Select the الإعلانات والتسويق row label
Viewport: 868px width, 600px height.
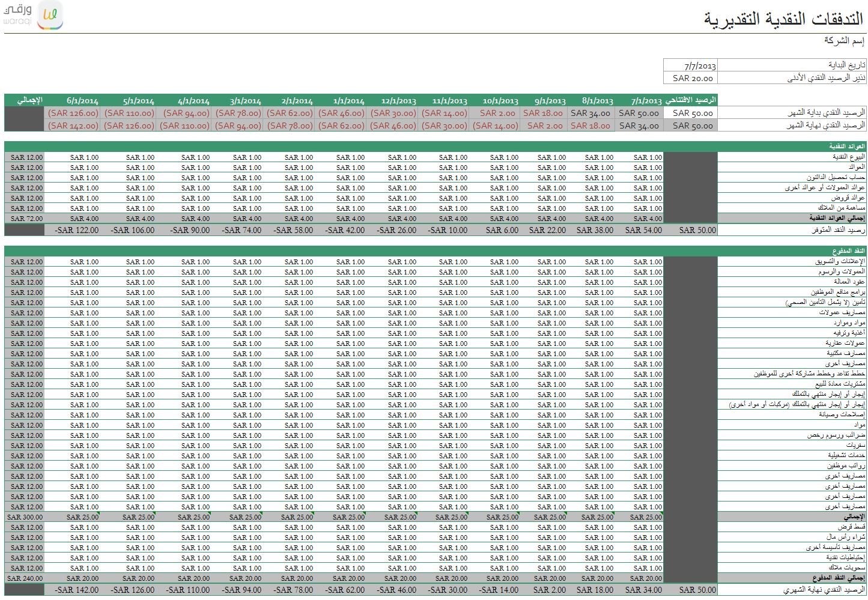[x=840, y=261]
